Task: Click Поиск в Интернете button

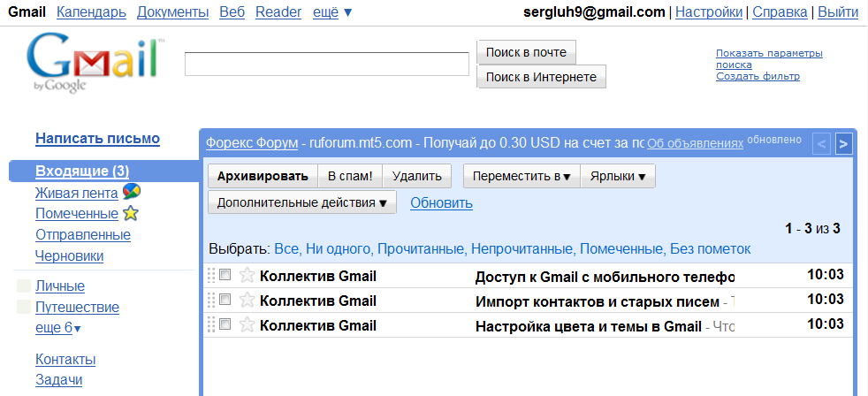Action: click(541, 77)
